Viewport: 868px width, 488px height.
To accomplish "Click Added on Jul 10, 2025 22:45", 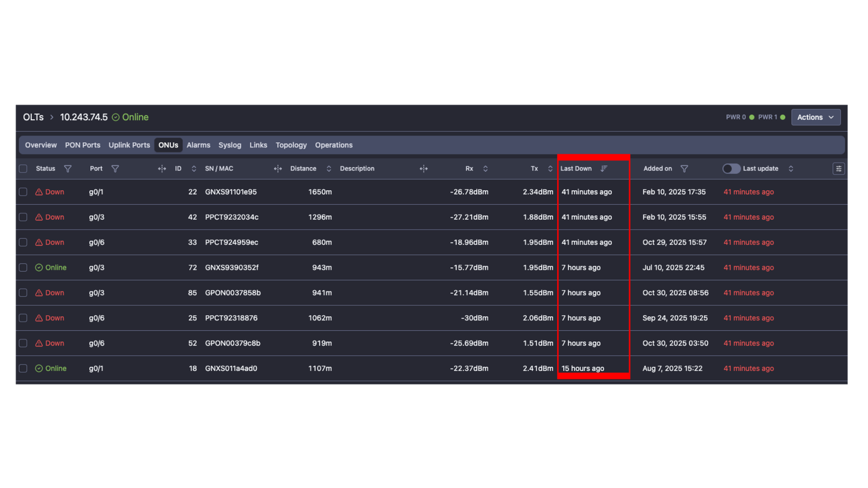I will 674,268.
